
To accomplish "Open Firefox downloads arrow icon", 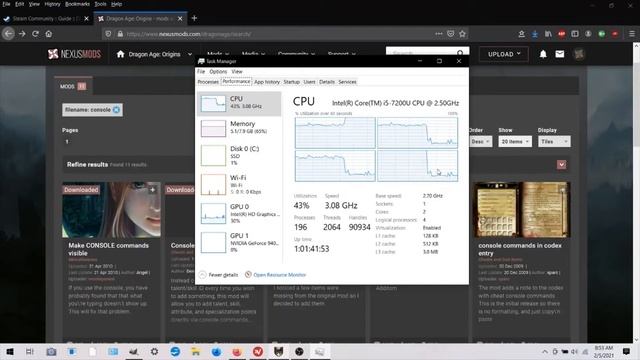I will click(535, 34).
